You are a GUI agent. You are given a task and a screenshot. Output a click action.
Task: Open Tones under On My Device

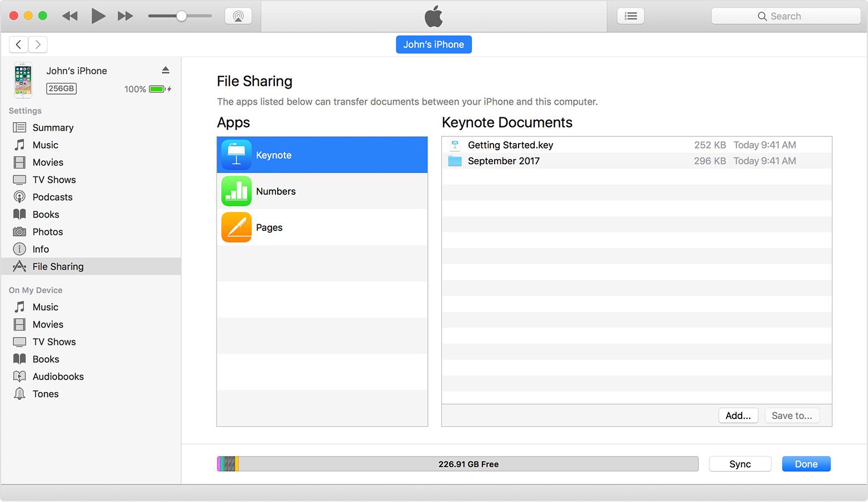pos(46,393)
